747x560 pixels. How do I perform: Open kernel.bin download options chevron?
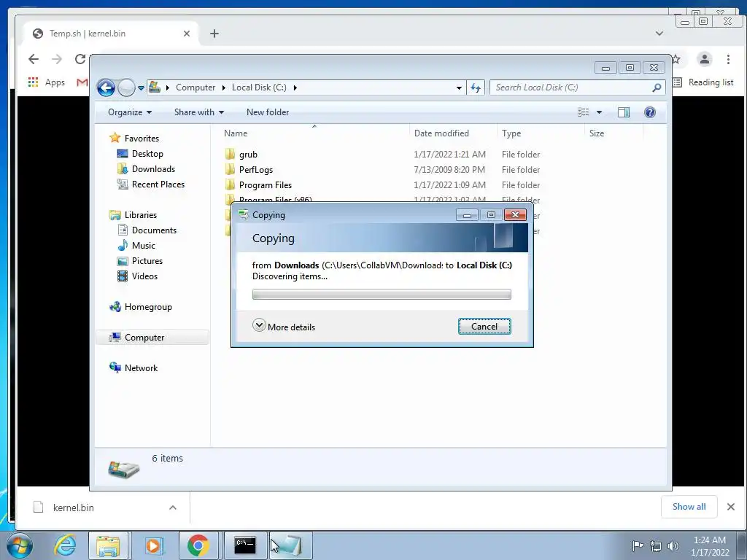click(x=173, y=507)
